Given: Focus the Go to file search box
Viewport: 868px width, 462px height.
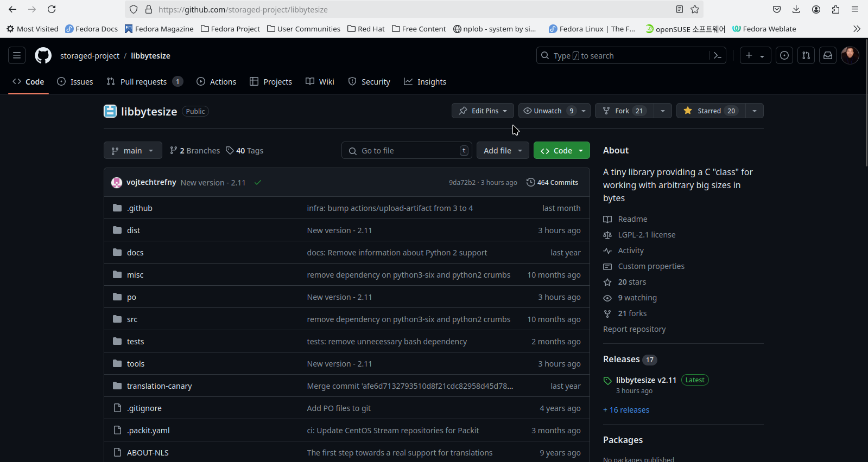Looking at the screenshot, I should (407, 151).
